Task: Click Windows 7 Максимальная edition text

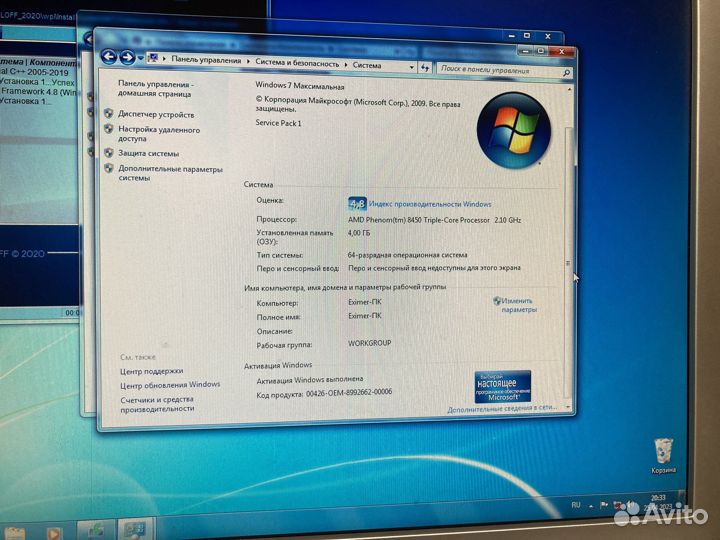Action: coord(299,85)
